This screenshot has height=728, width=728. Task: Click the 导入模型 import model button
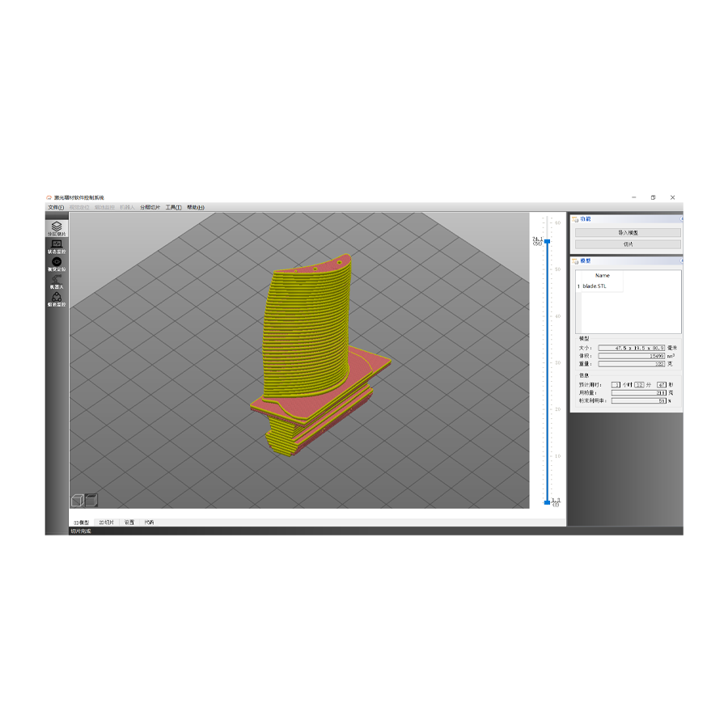[628, 232]
